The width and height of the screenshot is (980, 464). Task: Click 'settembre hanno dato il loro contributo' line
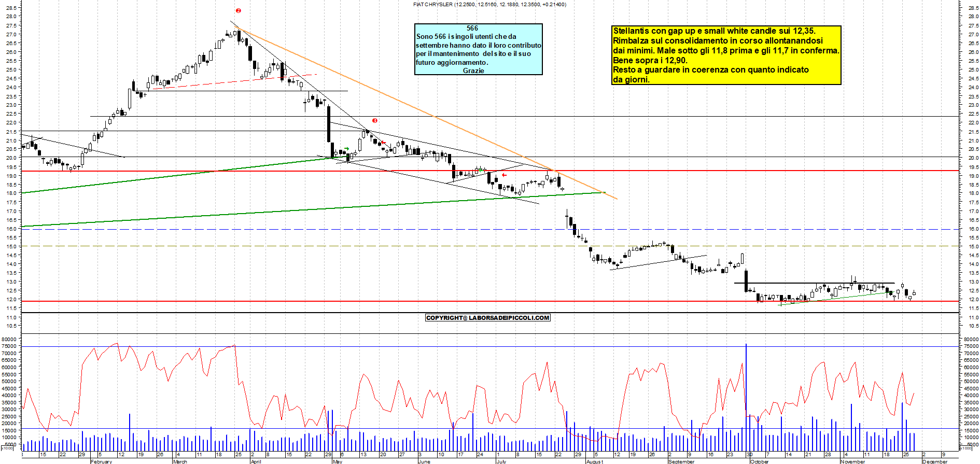[478, 46]
